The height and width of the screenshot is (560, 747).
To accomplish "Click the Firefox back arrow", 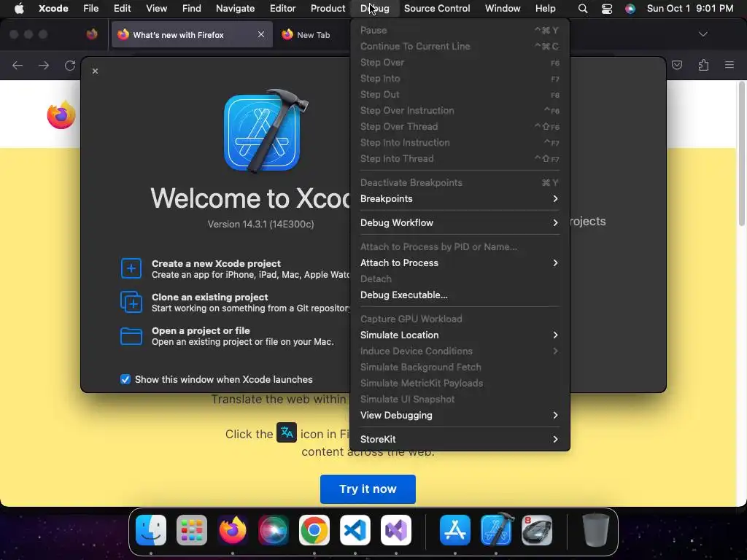I will (18, 65).
